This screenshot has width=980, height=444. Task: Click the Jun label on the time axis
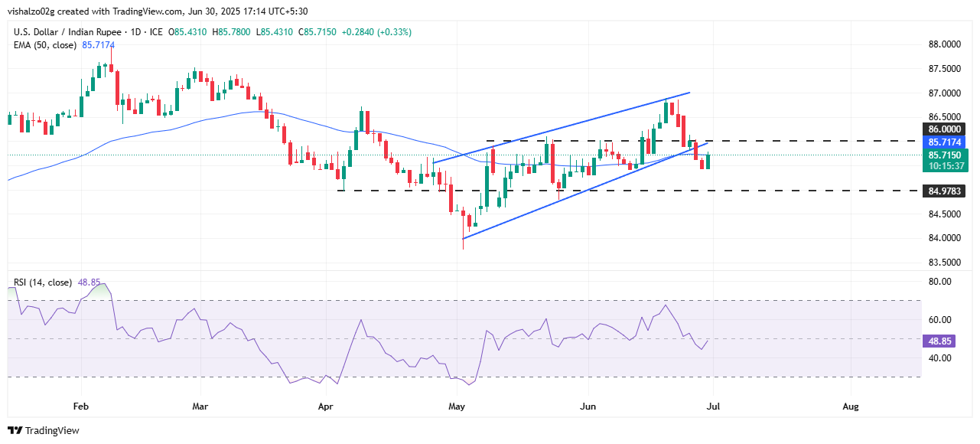[588, 405]
